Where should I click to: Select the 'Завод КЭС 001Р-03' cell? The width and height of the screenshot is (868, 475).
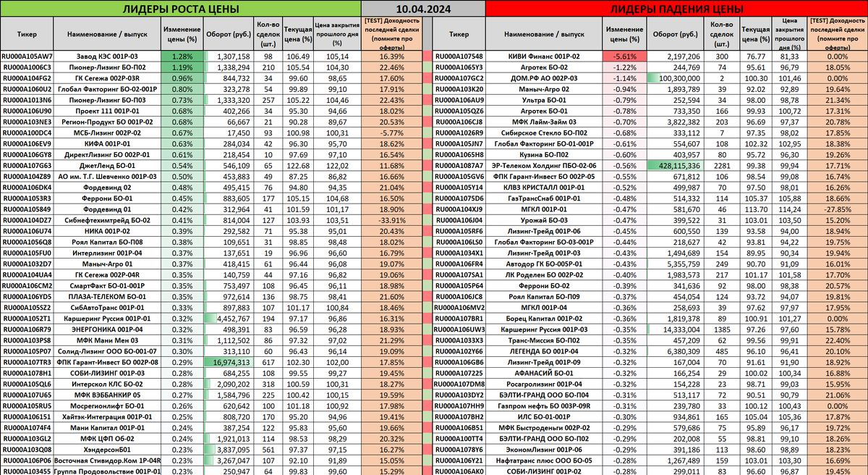tap(107, 56)
